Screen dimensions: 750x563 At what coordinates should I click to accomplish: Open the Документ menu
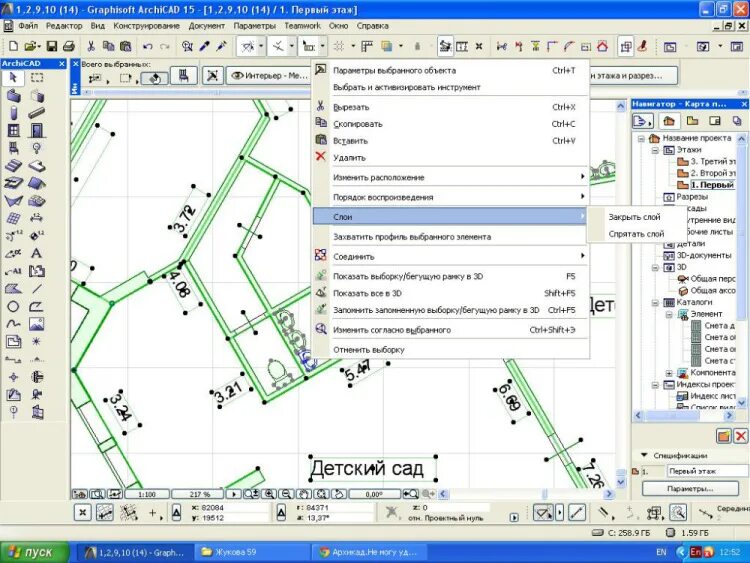tap(206, 26)
